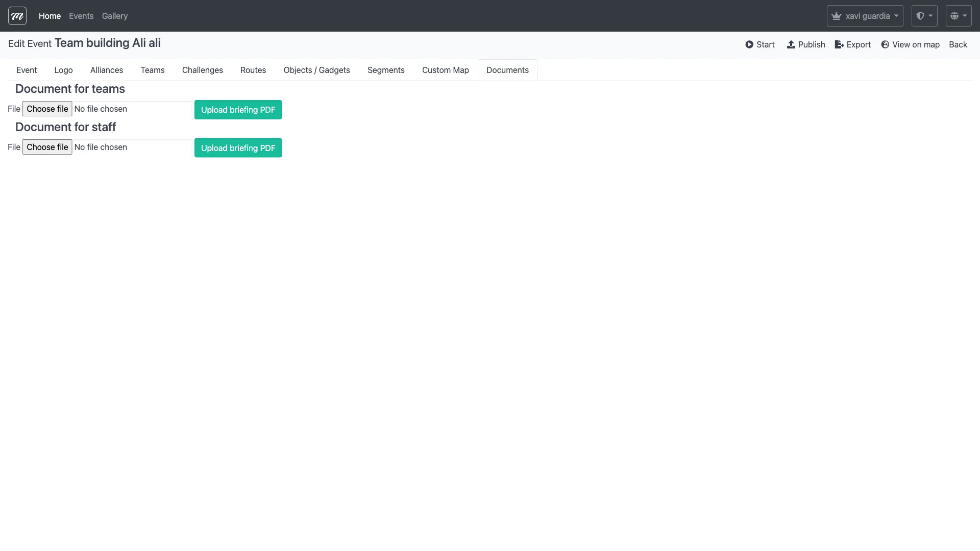This screenshot has width=980, height=551.
Task: Click the Meeply logo in top-left corner
Action: [17, 15]
